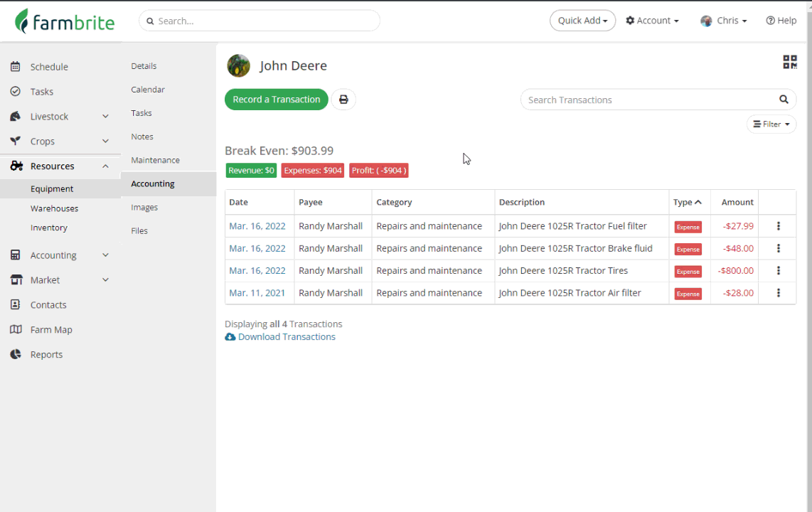The width and height of the screenshot is (812, 512).
Task: Open the Quick Add dropdown
Action: (x=582, y=21)
